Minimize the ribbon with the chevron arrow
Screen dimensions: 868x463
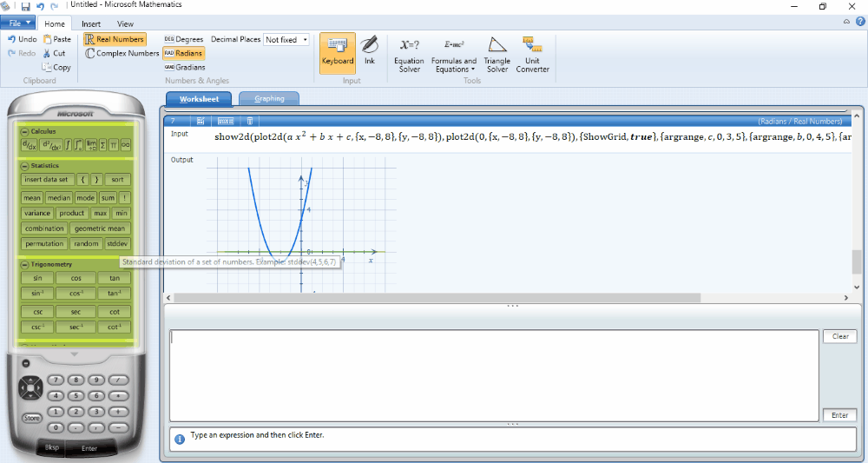coord(846,22)
